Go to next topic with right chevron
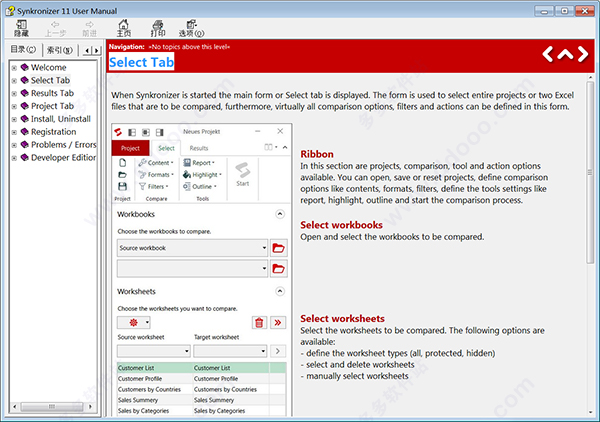 tap(583, 54)
